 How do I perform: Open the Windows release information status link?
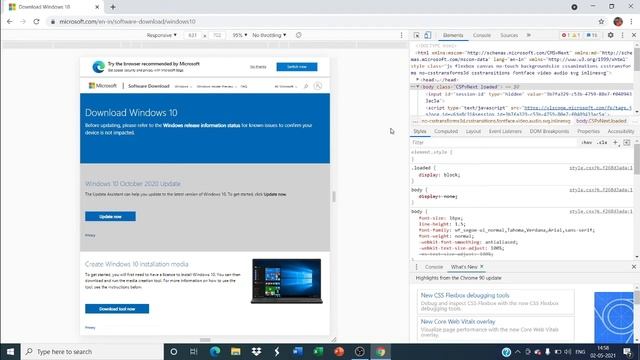pos(201,125)
